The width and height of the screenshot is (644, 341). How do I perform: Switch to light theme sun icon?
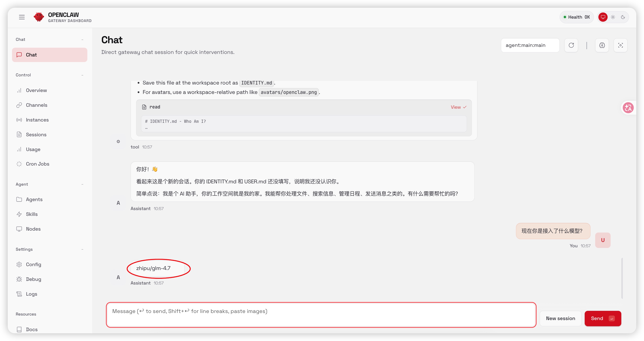click(x=613, y=17)
